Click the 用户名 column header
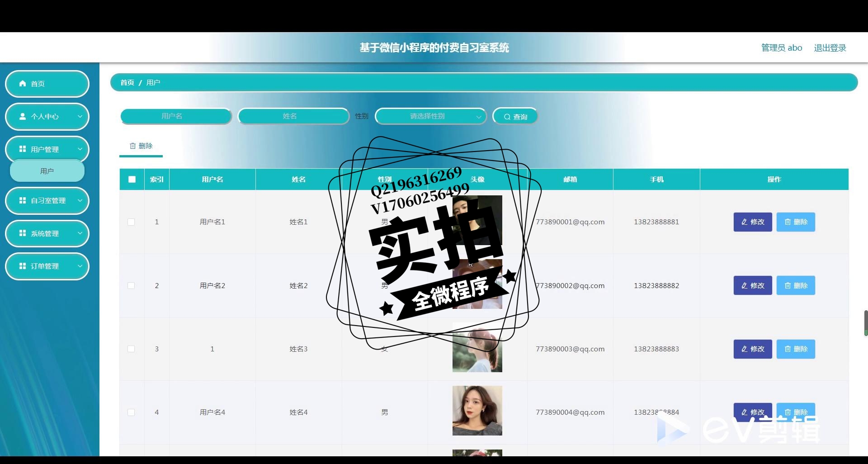 coord(212,180)
